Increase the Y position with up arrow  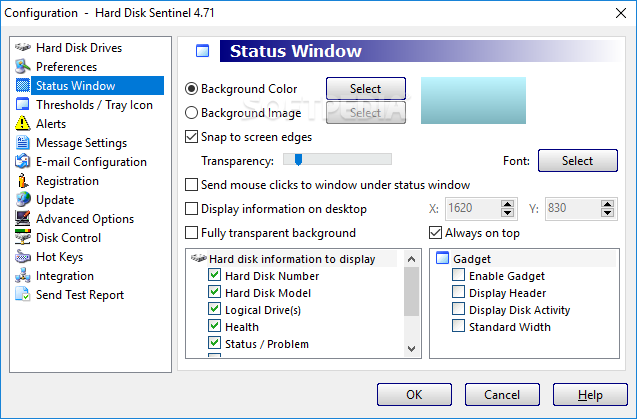tap(607, 204)
